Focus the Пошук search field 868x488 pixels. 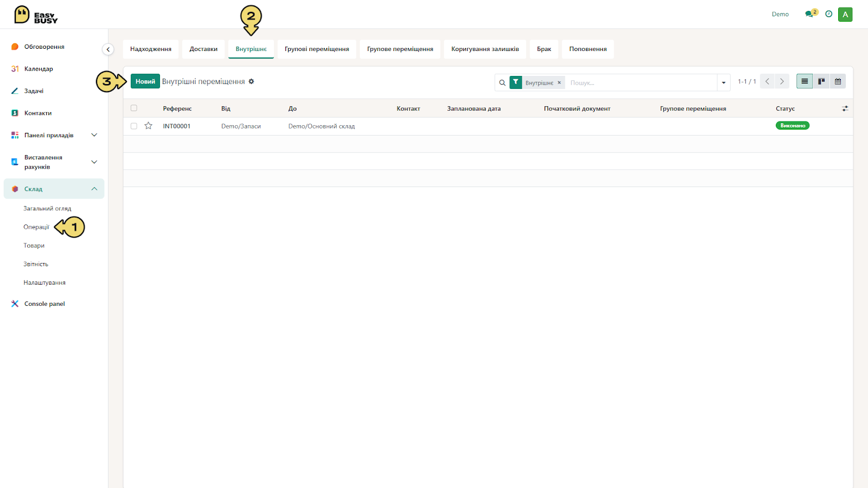click(x=642, y=82)
